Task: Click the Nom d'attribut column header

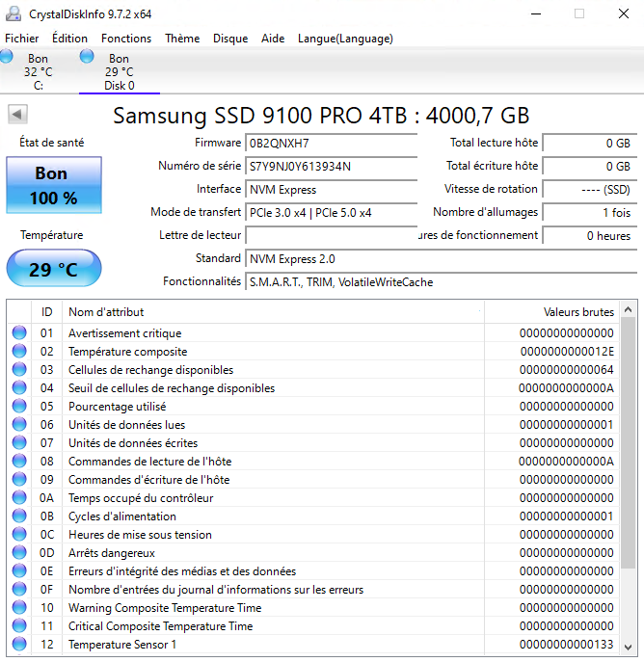Action: click(x=273, y=312)
